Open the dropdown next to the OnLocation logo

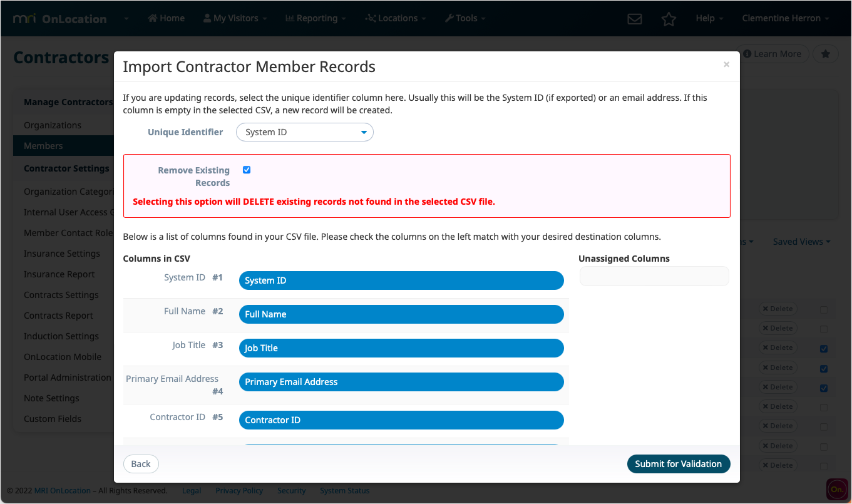coord(126,19)
